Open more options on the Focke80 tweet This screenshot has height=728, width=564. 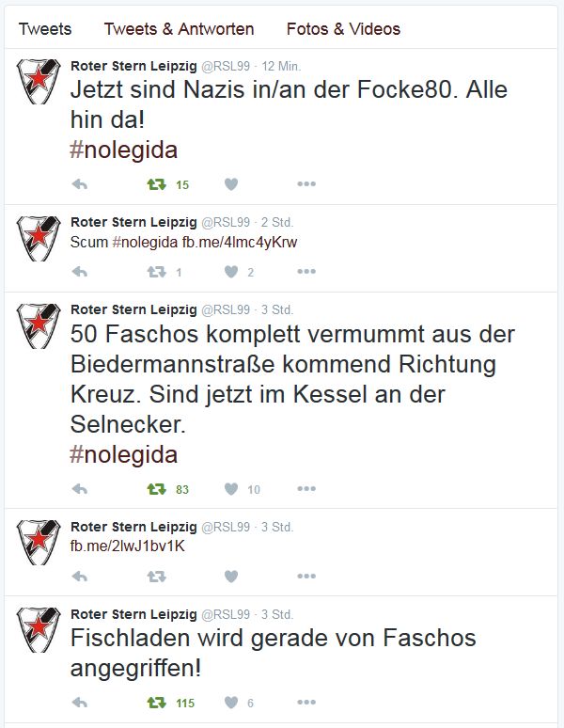click(x=306, y=184)
